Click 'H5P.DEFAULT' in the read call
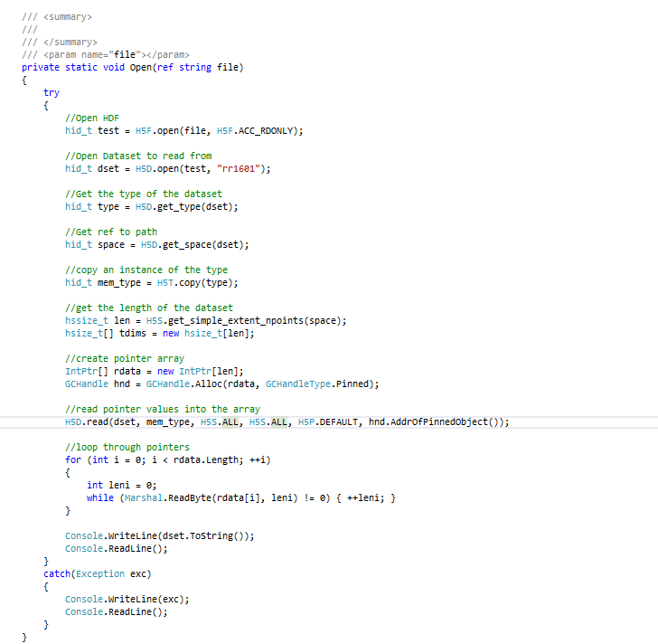Image resolution: width=658 pixels, height=644 pixels. pyautogui.click(x=328, y=421)
